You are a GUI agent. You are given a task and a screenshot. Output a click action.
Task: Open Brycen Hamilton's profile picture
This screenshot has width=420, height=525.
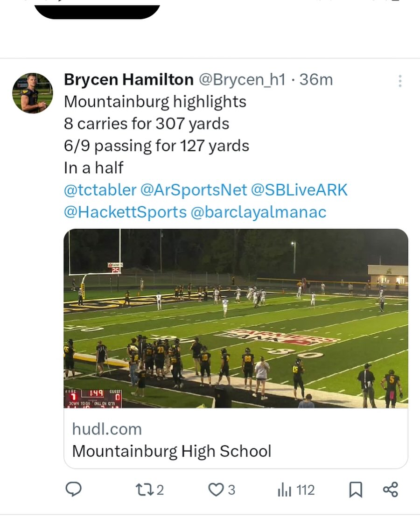32,93
